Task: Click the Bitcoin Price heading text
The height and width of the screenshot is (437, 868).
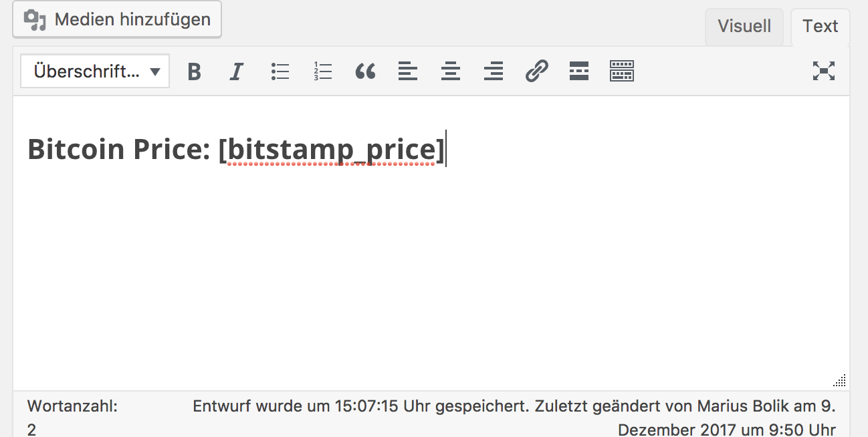Action: pos(119,150)
